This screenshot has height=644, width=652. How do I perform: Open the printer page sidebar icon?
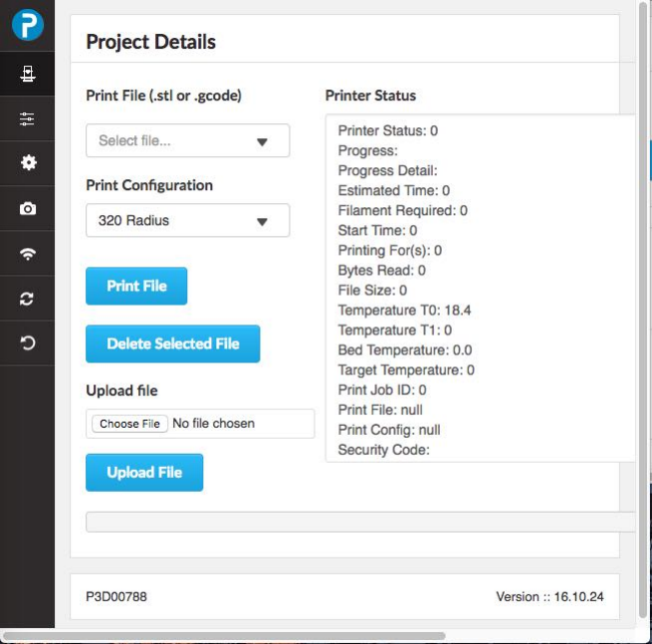click(x=28, y=73)
